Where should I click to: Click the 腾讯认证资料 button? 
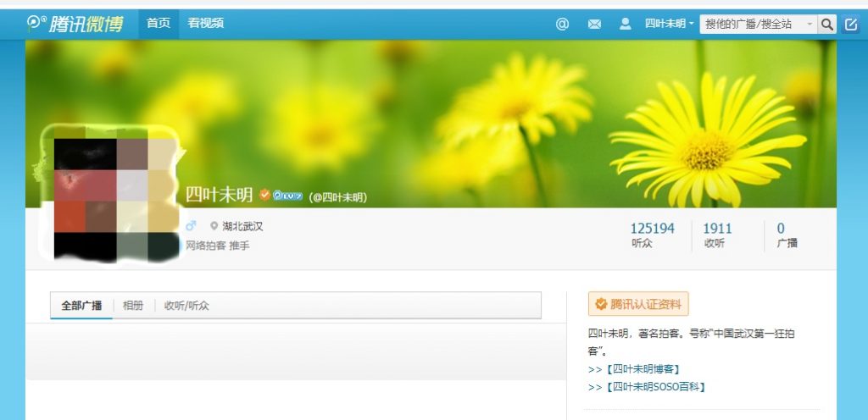coord(638,304)
